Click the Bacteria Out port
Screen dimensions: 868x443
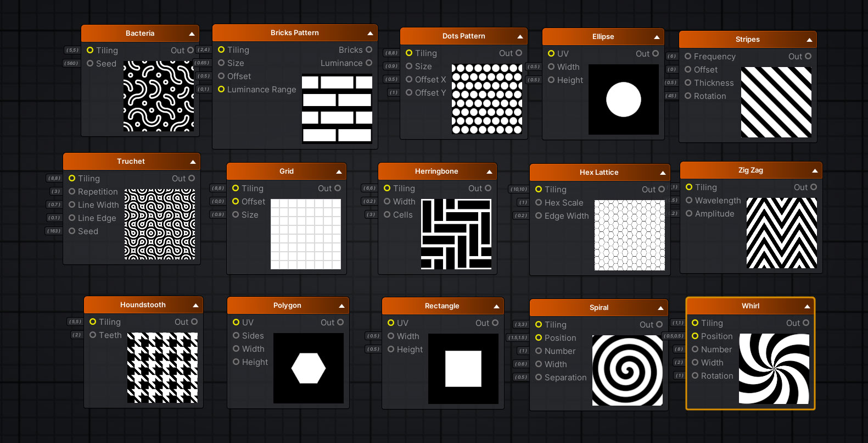tap(191, 50)
